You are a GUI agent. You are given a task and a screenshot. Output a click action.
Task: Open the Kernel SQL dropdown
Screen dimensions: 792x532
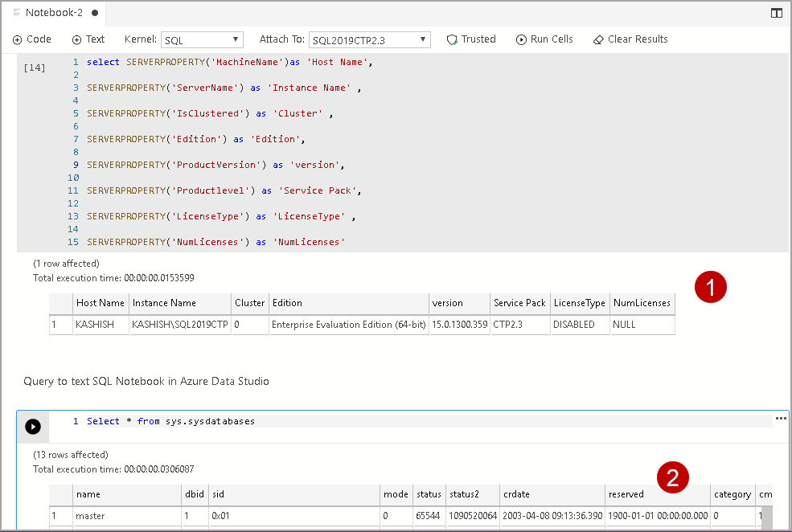tap(202, 39)
